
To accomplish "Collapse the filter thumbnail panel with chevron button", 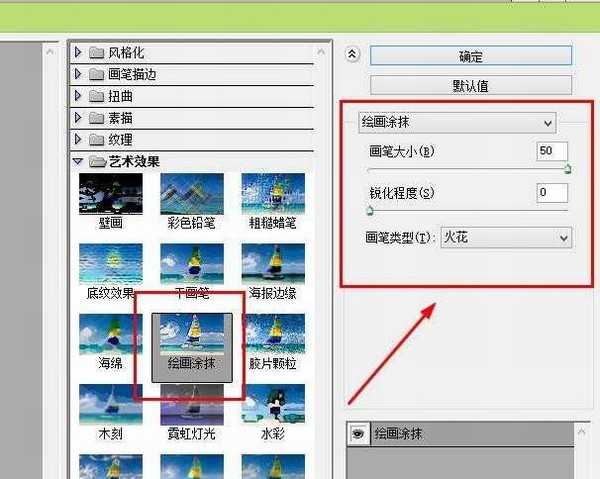I will pyautogui.click(x=351, y=55).
